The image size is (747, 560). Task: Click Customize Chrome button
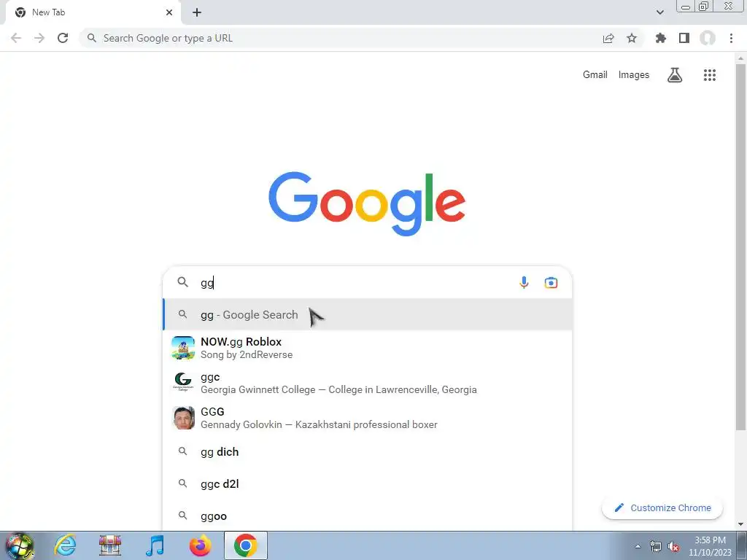click(x=662, y=507)
